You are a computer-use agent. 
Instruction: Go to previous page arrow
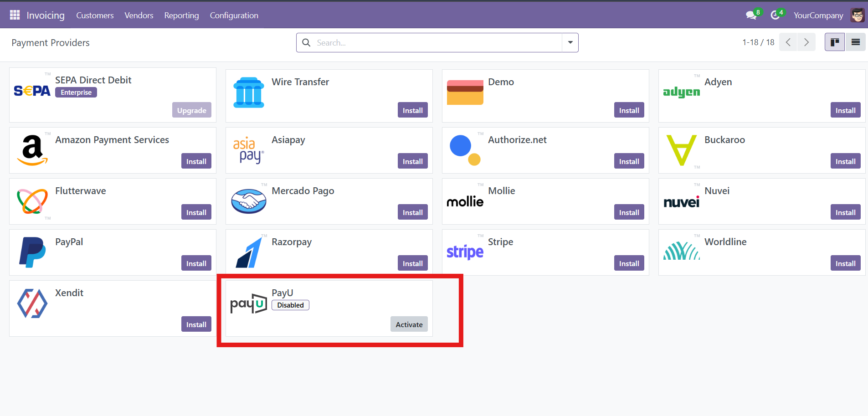pyautogui.click(x=788, y=42)
